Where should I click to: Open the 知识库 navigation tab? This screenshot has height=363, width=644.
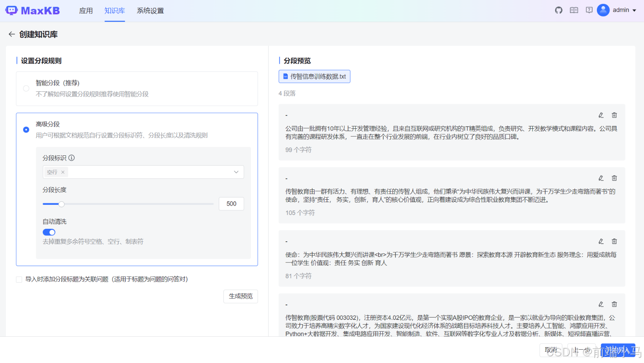(115, 11)
